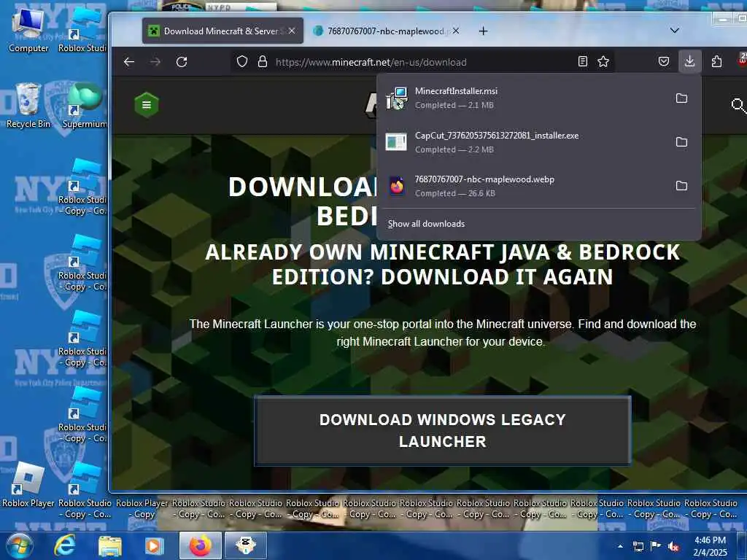Show CapCut installer in folder
The image size is (747, 560).
coord(682,142)
